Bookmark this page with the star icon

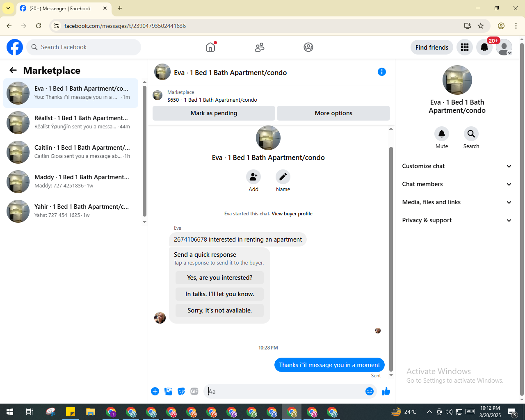tap(481, 26)
